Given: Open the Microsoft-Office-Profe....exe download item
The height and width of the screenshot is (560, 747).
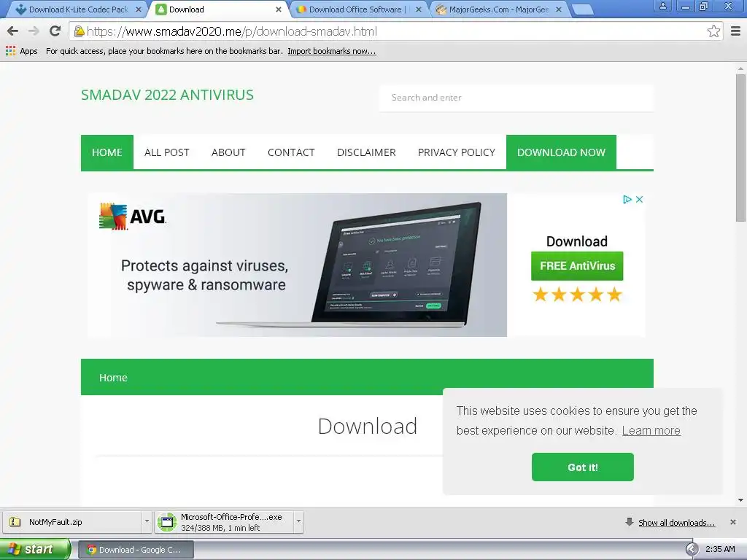Looking at the screenshot, I should [225, 522].
